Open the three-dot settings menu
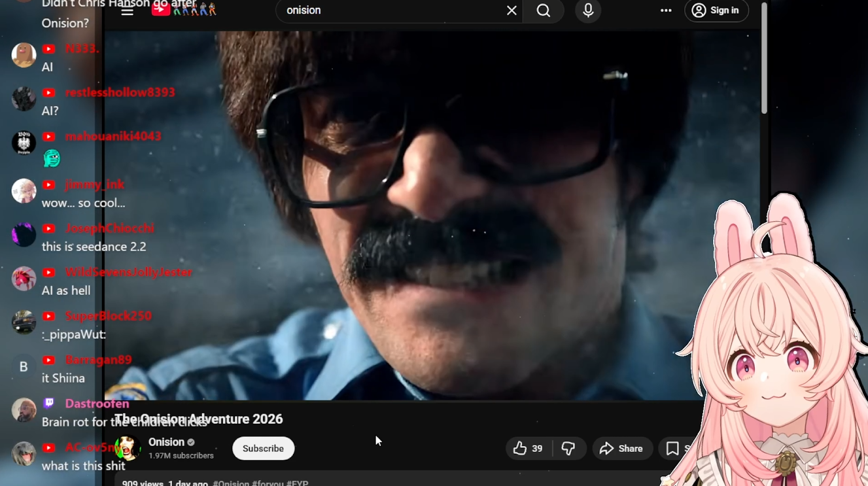 666,10
